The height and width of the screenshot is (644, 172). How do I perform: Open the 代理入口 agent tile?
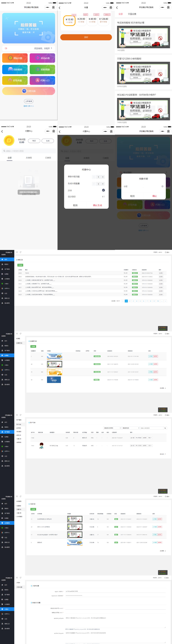tap(42, 80)
